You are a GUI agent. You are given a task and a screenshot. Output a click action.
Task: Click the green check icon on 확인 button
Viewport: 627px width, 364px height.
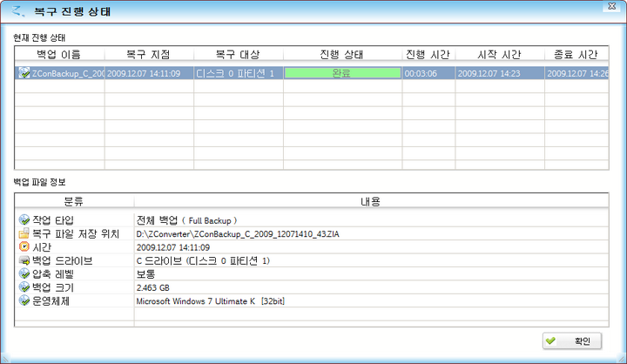[x=550, y=340]
